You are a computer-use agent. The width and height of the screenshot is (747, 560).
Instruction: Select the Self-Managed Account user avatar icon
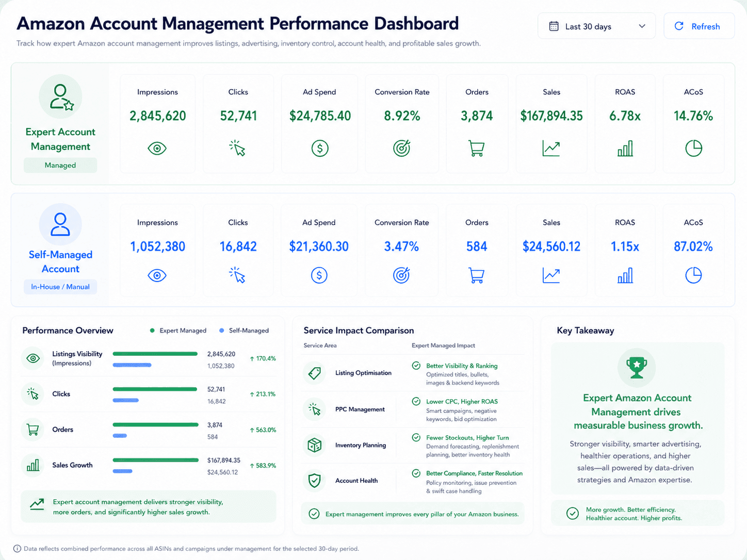[60, 225]
